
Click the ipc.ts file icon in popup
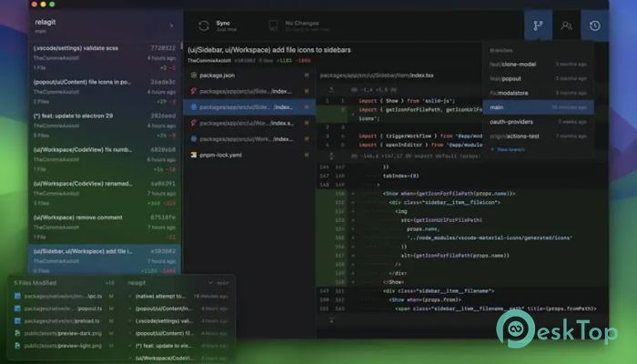click(x=17, y=296)
